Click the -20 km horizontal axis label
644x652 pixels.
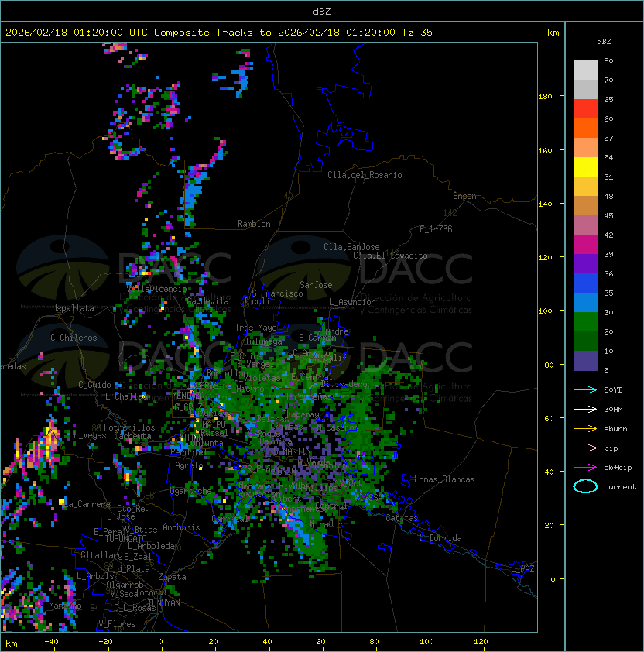105,642
